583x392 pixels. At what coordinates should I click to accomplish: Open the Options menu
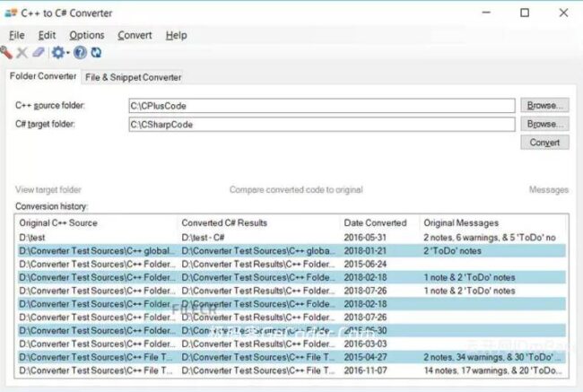click(x=87, y=35)
